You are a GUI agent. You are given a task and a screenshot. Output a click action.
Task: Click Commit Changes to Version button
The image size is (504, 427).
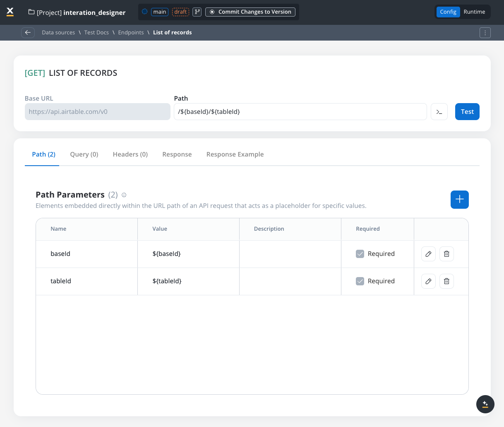(250, 12)
